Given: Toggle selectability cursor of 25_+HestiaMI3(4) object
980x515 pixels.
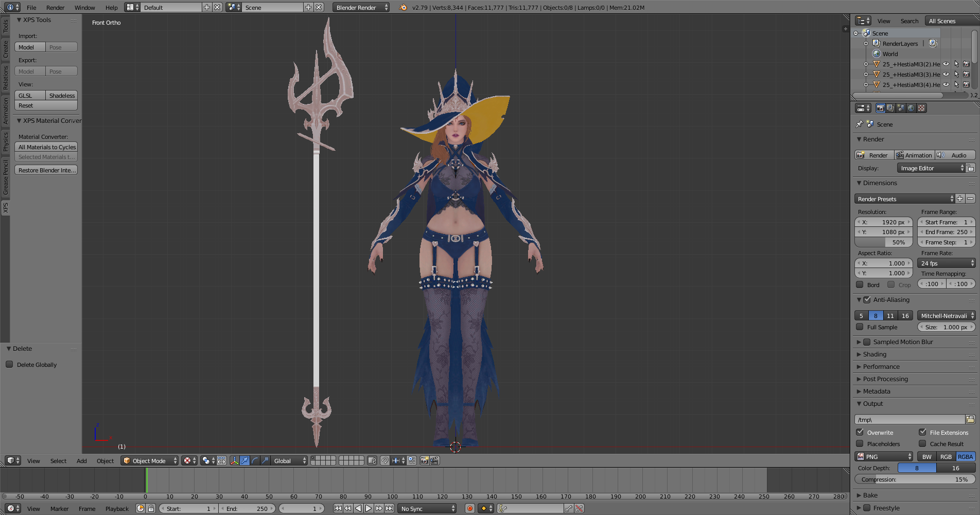Looking at the screenshot, I should pos(956,85).
